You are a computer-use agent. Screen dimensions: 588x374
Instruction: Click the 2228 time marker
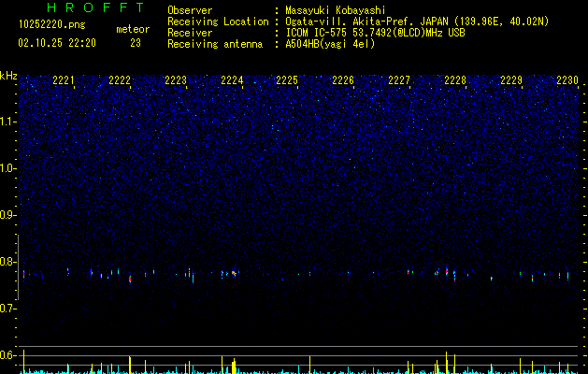click(x=455, y=80)
